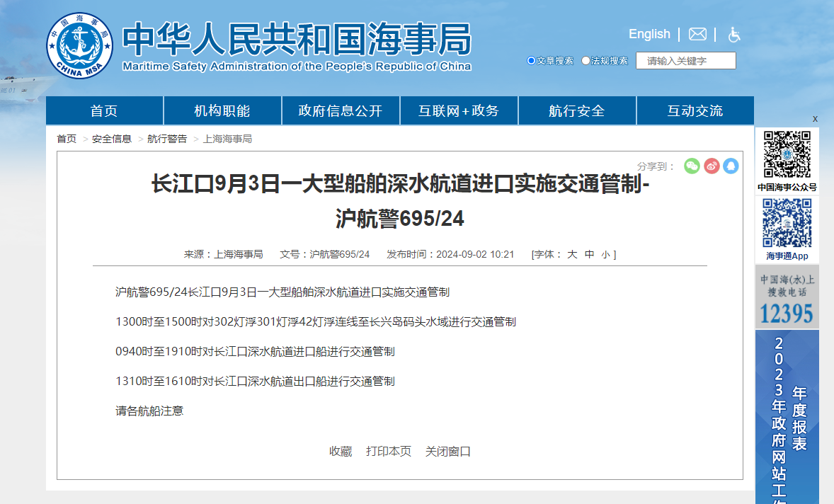Select the 文章搜索 radio button

tap(531, 61)
